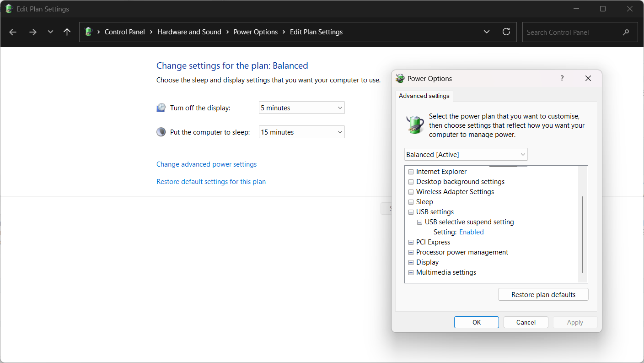
Task: Click the Enabled USB suspend setting value
Action: (471, 232)
